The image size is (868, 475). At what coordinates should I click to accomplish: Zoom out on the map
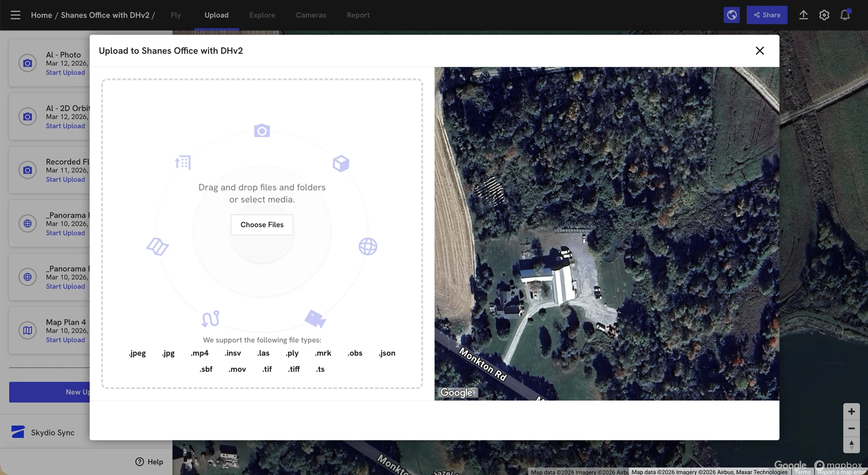click(851, 428)
